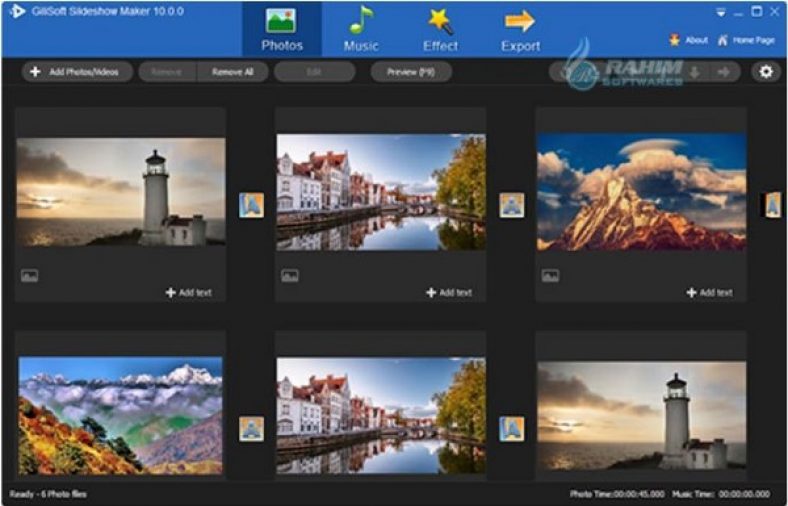Click the move-right arrow in the toolbar
The height and width of the screenshot is (506, 788).
[x=723, y=72]
